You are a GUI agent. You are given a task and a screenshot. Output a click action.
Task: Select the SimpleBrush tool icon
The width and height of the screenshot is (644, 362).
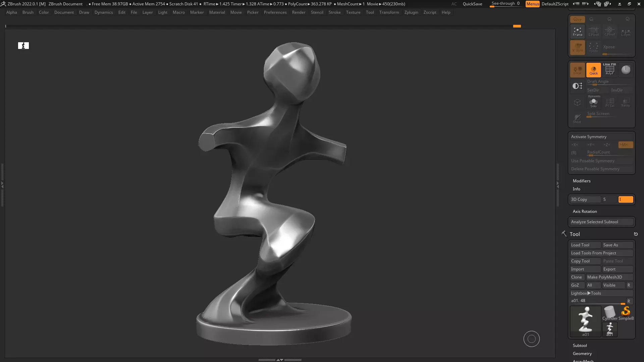coord(626,313)
